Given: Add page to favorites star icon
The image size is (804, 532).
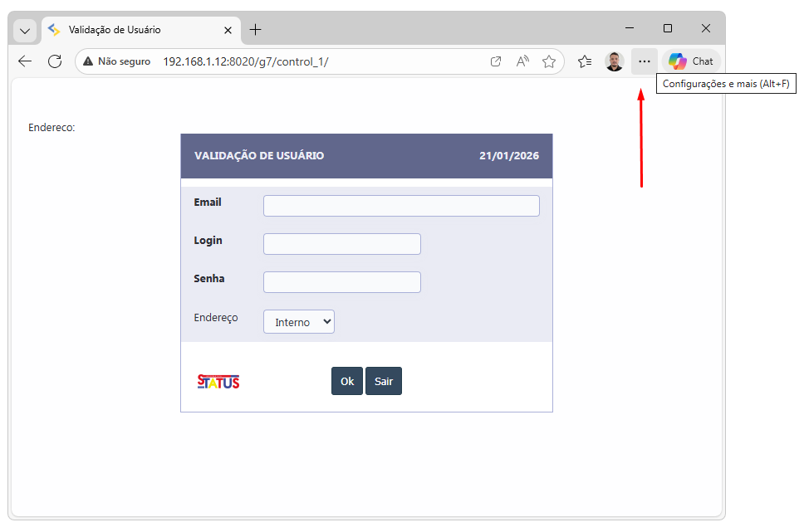Looking at the screenshot, I should tap(548, 61).
